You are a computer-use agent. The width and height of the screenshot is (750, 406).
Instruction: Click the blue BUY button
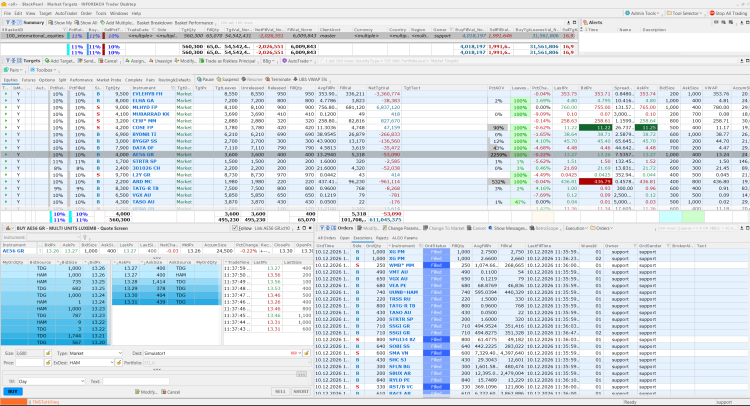(x=12, y=392)
